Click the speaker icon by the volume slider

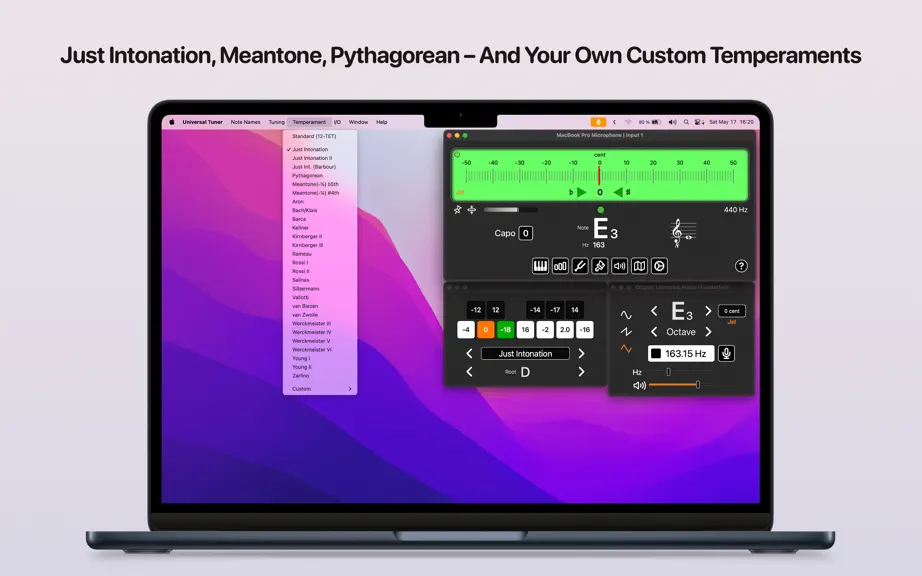[639, 386]
